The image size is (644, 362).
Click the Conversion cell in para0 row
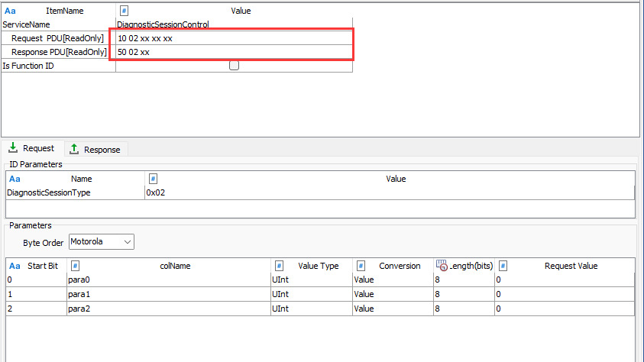point(392,280)
